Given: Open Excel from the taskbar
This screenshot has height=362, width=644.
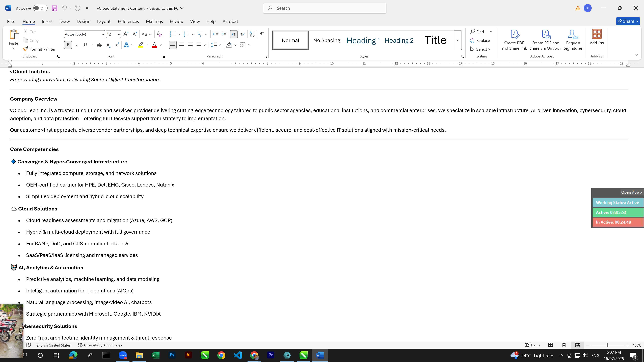Looking at the screenshot, I should click(155, 355).
